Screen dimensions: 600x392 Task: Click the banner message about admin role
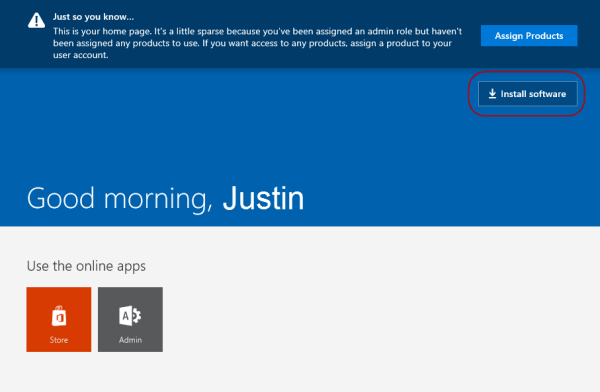258,43
